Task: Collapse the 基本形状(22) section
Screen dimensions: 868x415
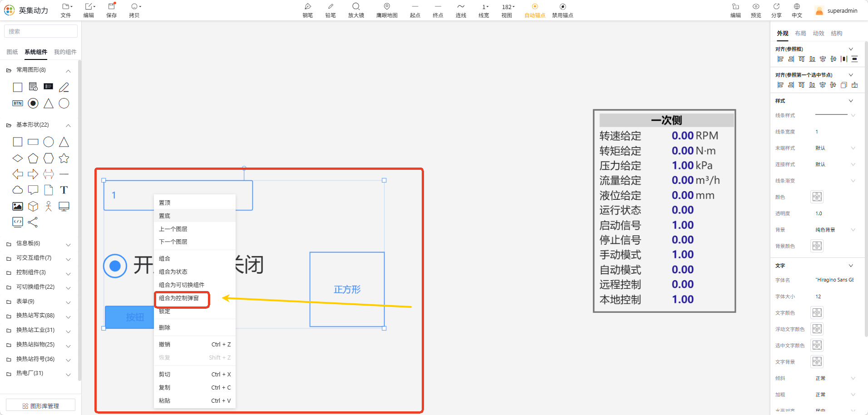Action: [68, 125]
